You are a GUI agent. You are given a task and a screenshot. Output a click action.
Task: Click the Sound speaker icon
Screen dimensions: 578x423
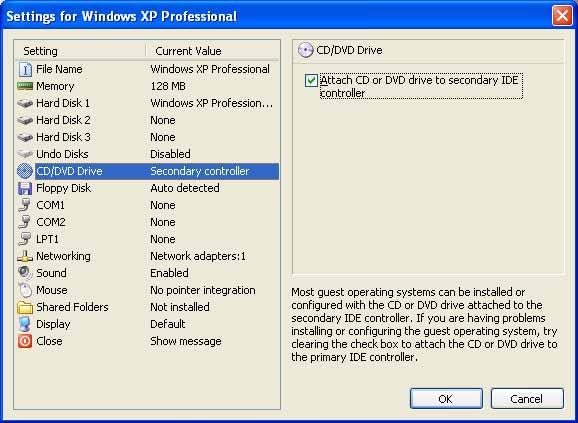pos(25,273)
